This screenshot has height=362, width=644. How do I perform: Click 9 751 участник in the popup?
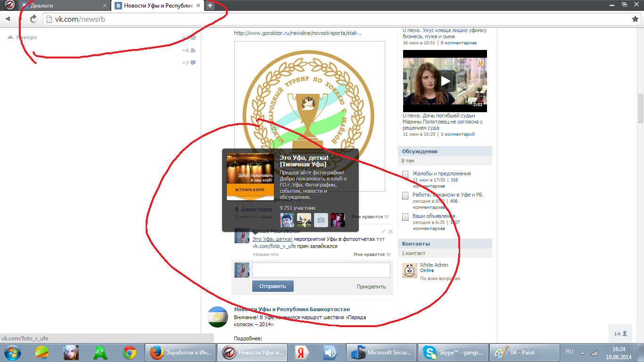297,208
